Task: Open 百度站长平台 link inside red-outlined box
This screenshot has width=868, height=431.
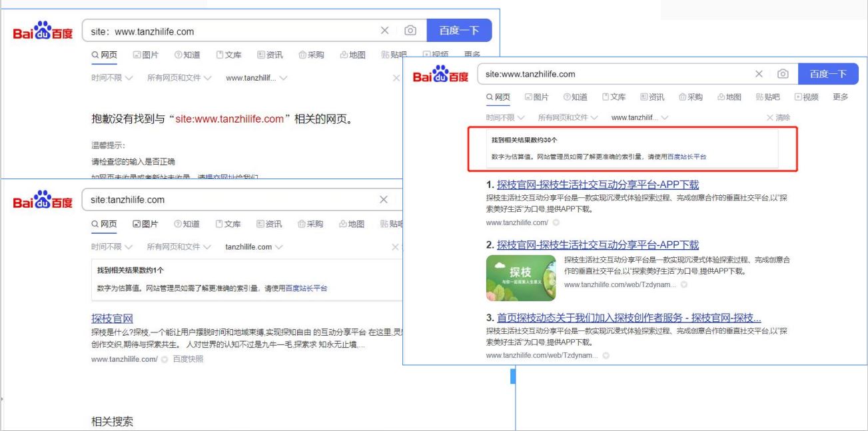Action: point(687,157)
